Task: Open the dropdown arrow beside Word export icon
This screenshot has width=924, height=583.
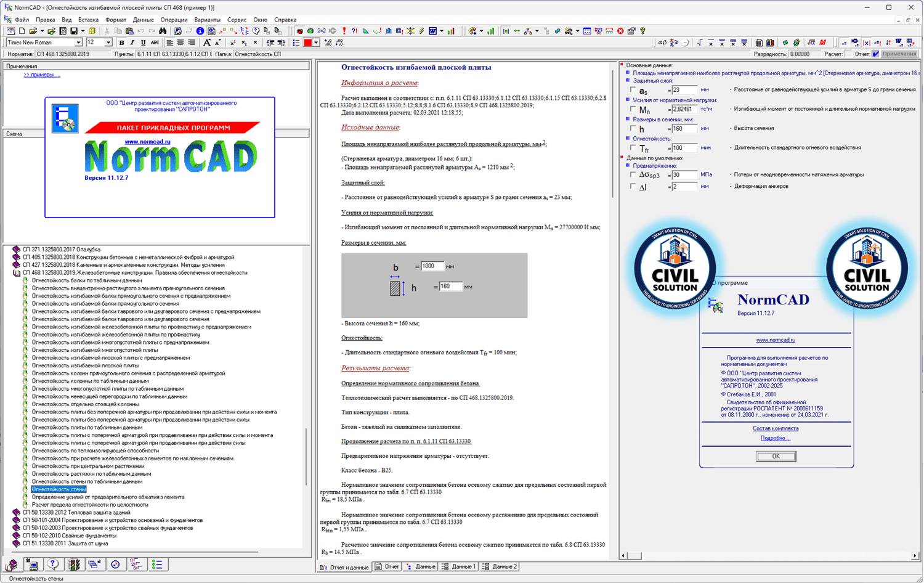Action: click(442, 31)
